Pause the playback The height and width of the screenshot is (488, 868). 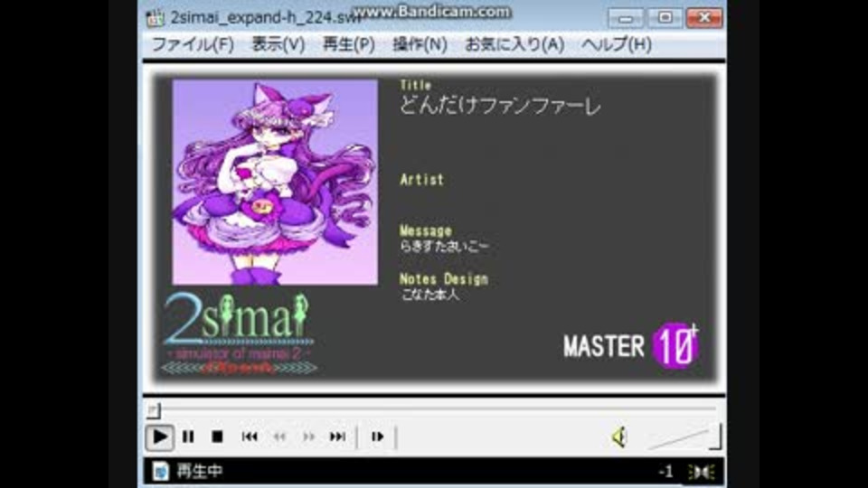pyautogui.click(x=188, y=437)
